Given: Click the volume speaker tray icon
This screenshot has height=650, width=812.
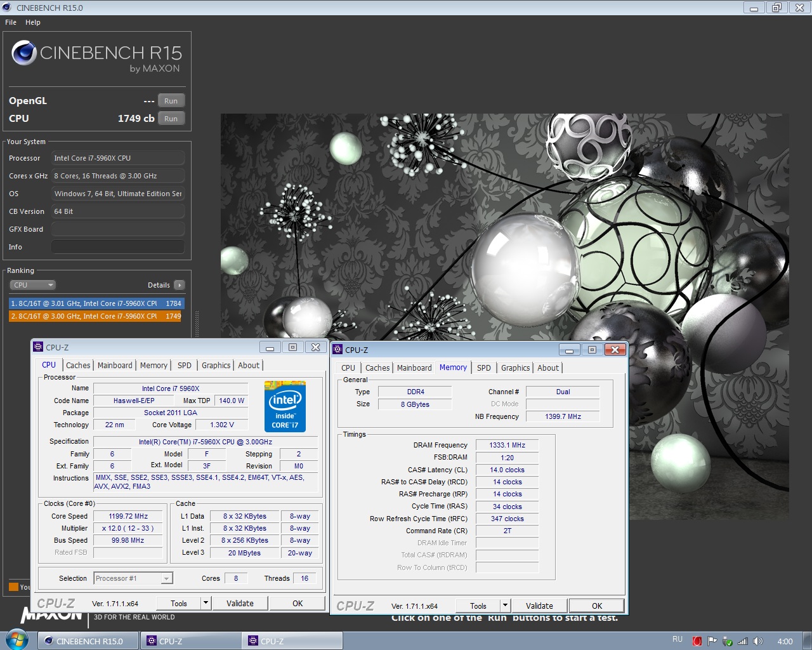Looking at the screenshot, I should tap(757, 641).
